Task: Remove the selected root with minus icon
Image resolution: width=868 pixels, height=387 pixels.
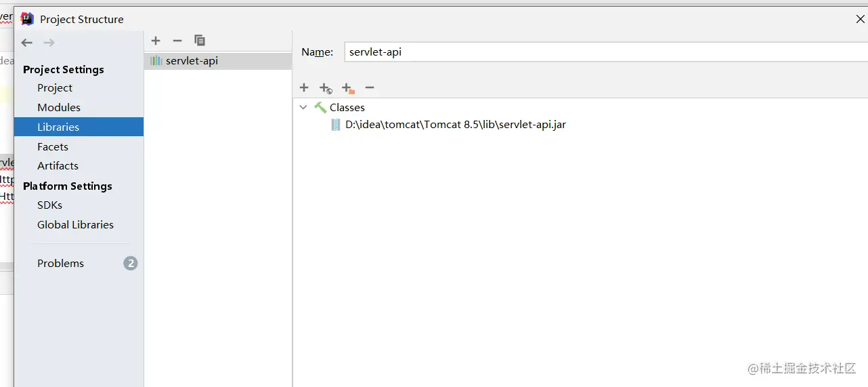Action: coord(370,87)
